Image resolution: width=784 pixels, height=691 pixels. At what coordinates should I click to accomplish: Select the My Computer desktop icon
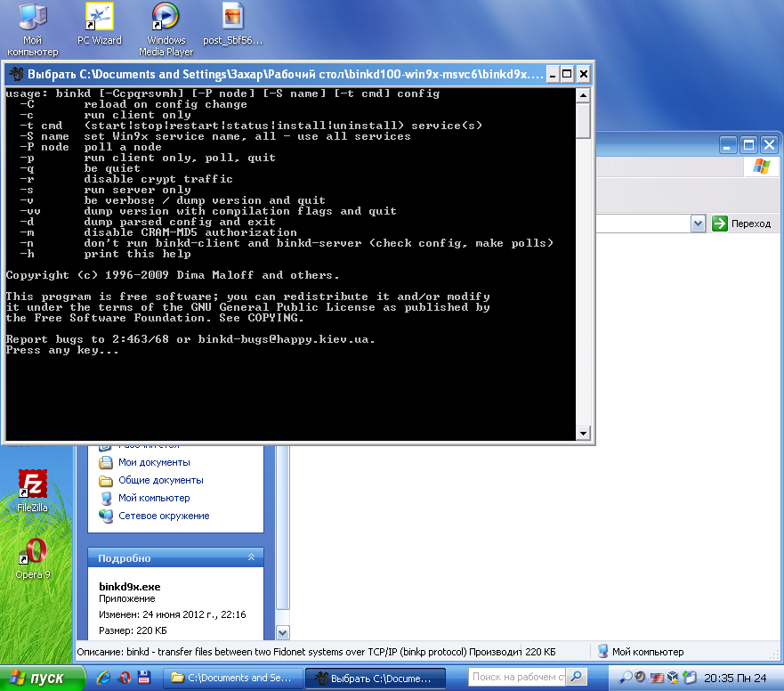click(33, 29)
